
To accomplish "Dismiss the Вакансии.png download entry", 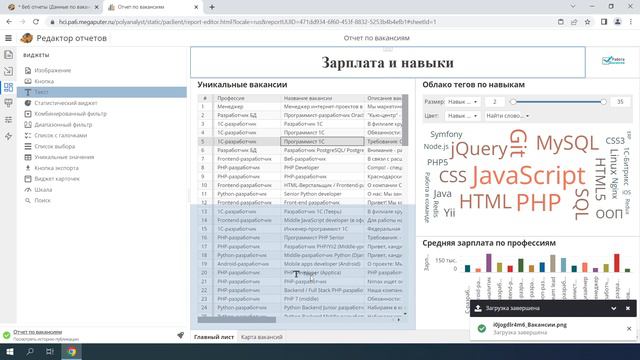I will pos(629,328).
